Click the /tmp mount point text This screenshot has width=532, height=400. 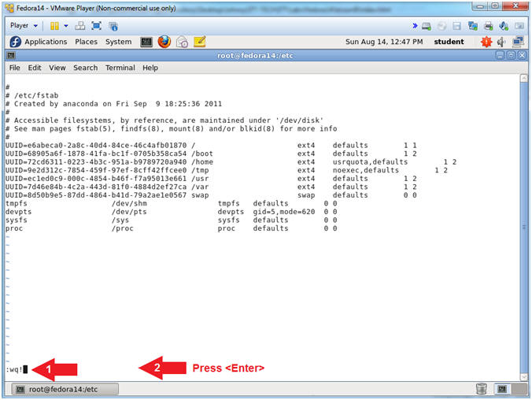(x=200, y=170)
